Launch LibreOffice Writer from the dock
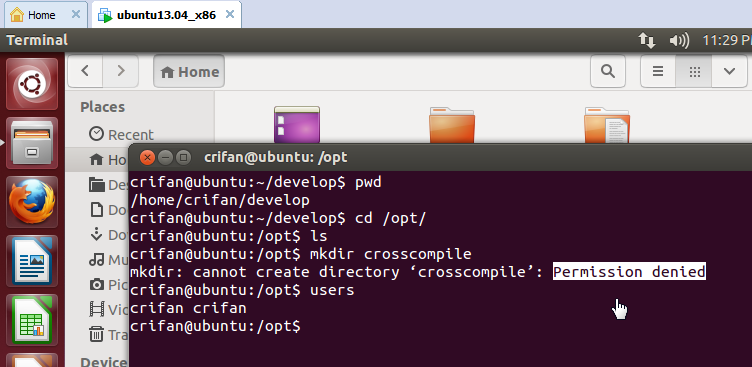The image size is (752, 367). (x=32, y=260)
